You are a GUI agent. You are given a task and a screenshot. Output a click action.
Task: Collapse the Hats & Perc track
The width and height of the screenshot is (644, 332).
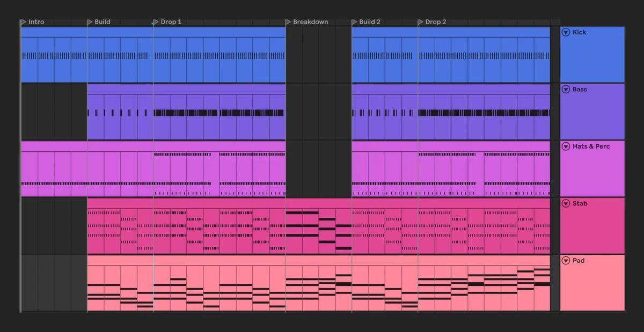pyautogui.click(x=566, y=146)
